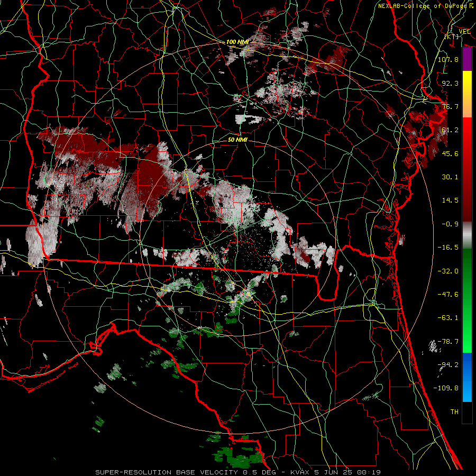Select the -32.0 velocity scale value
Image resolution: width=476 pixels, height=476 pixels.
point(448,271)
